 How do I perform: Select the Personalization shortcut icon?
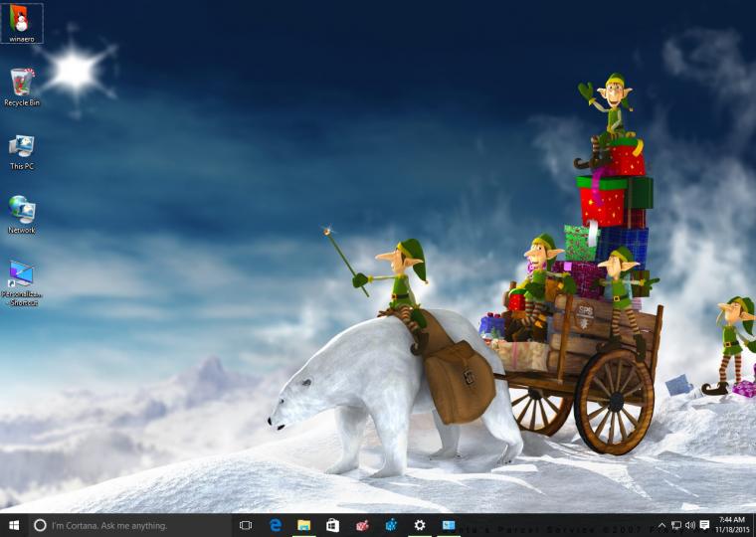click(x=22, y=283)
